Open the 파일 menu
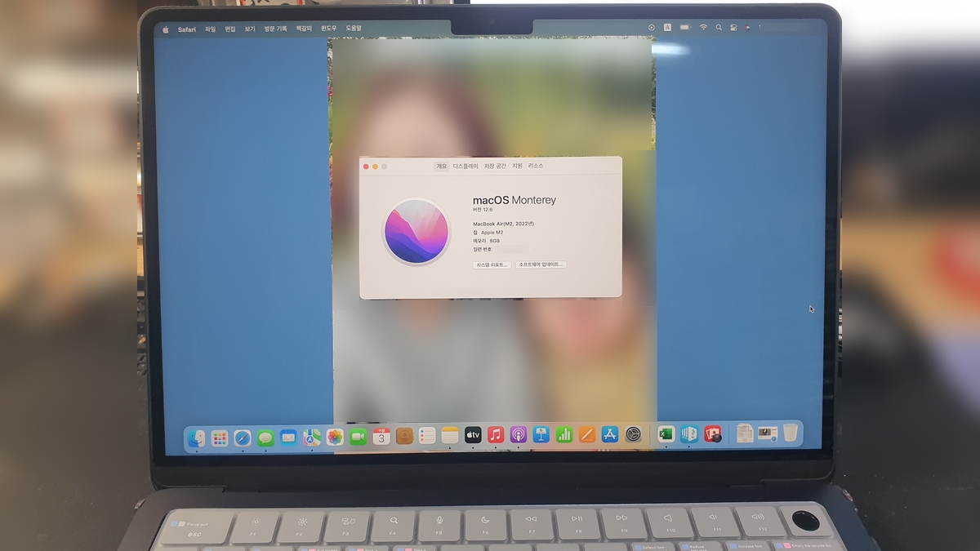The image size is (980, 551). pos(210,29)
